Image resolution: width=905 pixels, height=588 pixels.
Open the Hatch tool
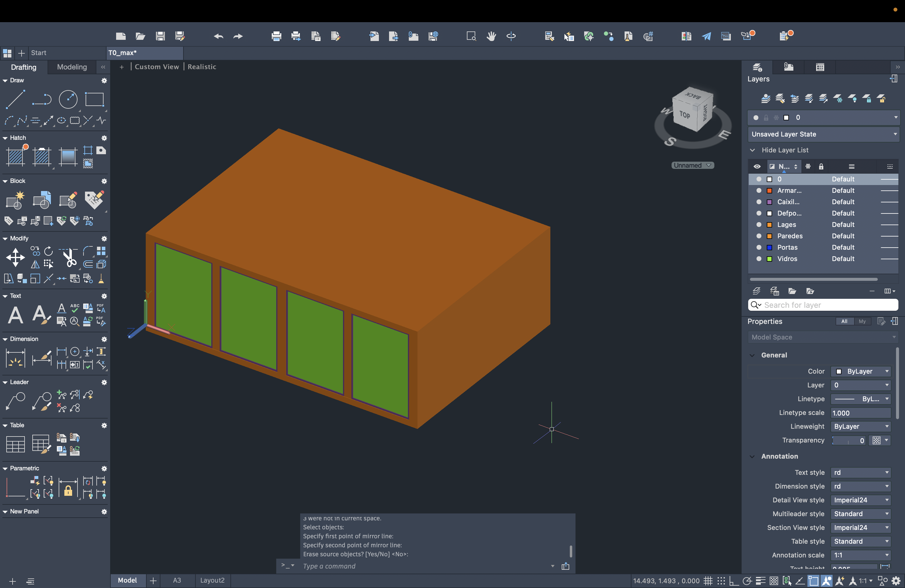[x=16, y=156]
